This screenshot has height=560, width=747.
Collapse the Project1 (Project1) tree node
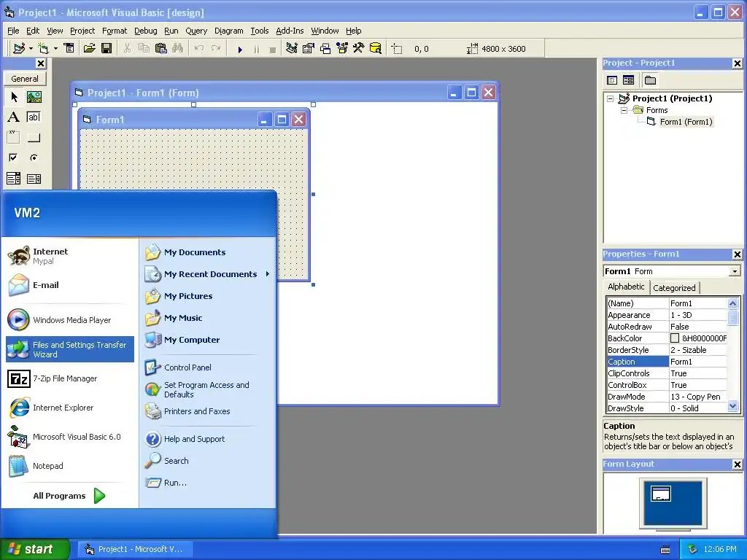pyautogui.click(x=611, y=99)
